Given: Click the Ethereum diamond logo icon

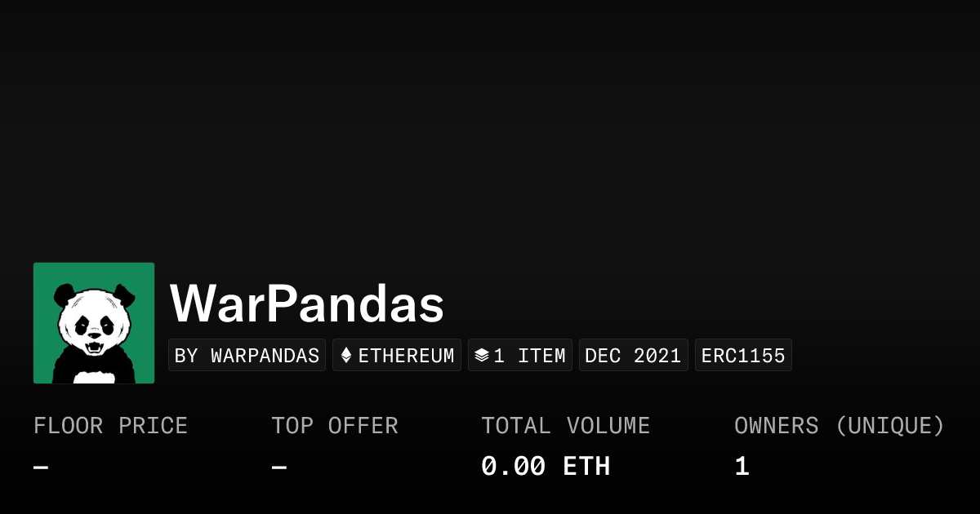Looking at the screenshot, I should click(x=346, y=356).
